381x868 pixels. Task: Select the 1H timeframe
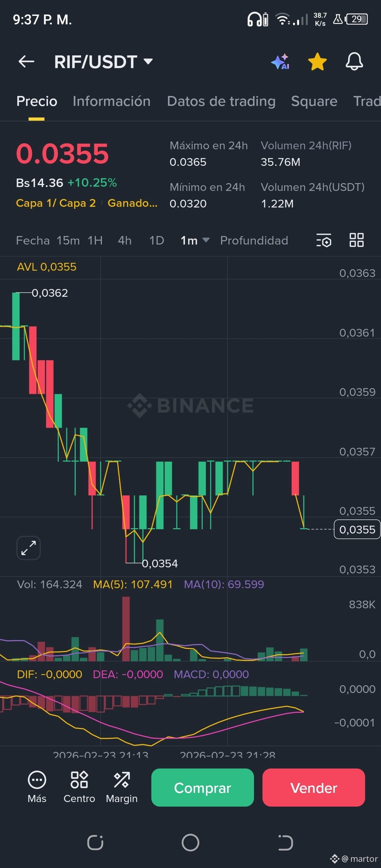tap(95, 240)
